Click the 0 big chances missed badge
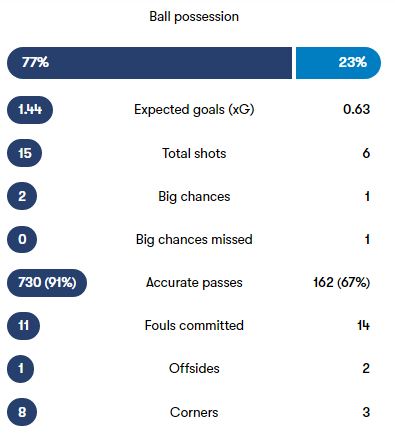Viewport: 395px width, 434px height. click(22, 239)
